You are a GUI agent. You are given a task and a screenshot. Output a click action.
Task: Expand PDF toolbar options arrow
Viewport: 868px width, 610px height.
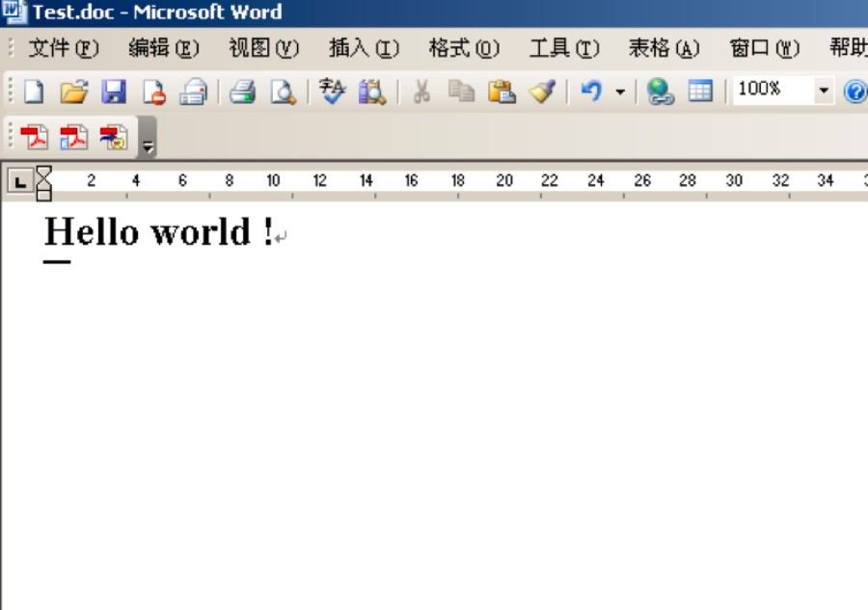tap(148, 138)
